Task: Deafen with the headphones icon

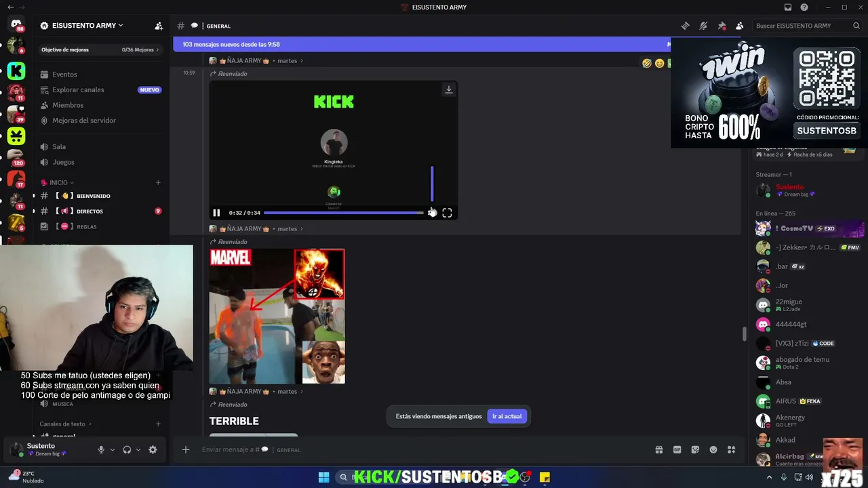Action: point(127,449)
